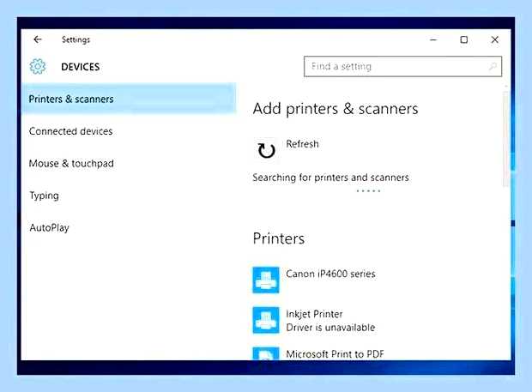The height and width of the screenshot is (392, 532).
Task: Click the 'Driver is unavailable' status text
Action: point(330,328)
